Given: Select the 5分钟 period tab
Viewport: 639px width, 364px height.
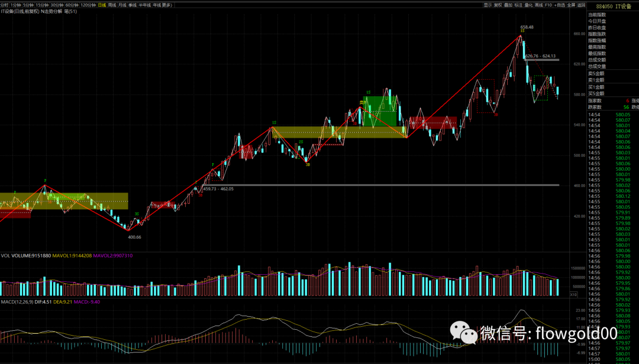Looking at the screenshot, I should [x=28, y=5].
